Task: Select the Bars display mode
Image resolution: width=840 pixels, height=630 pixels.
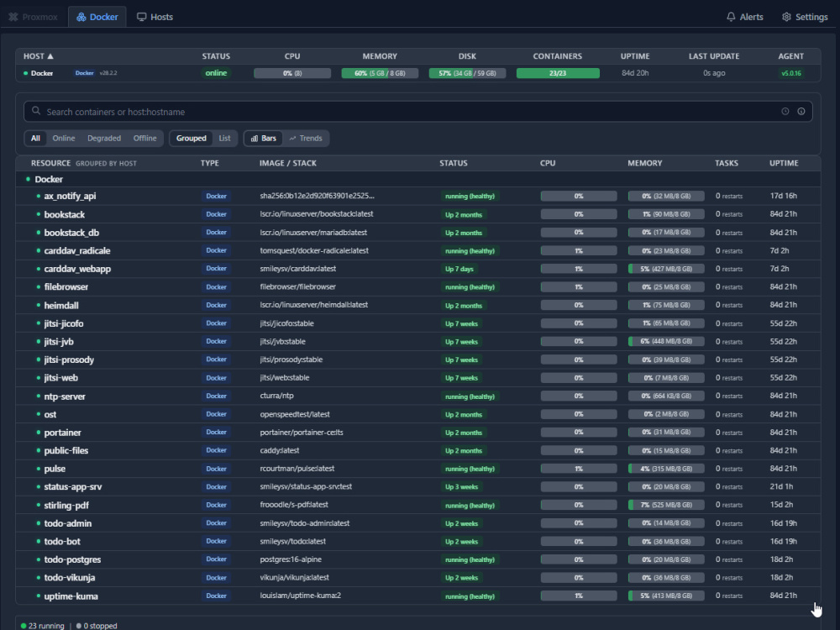Action: 264,139
